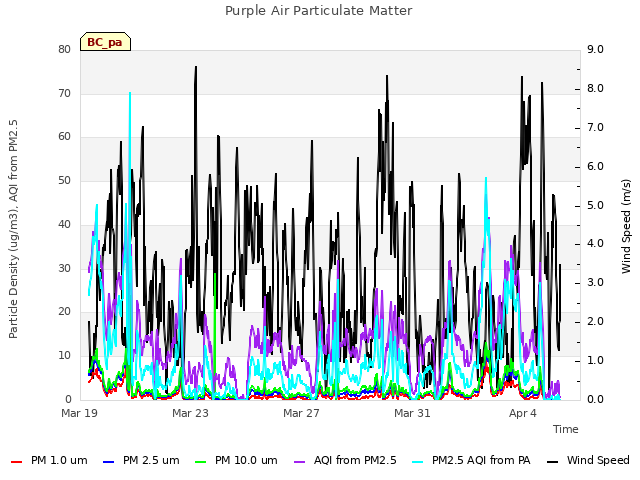
Task: Click the 5.0 right axis tick label
Action: (x=595, y=205)
